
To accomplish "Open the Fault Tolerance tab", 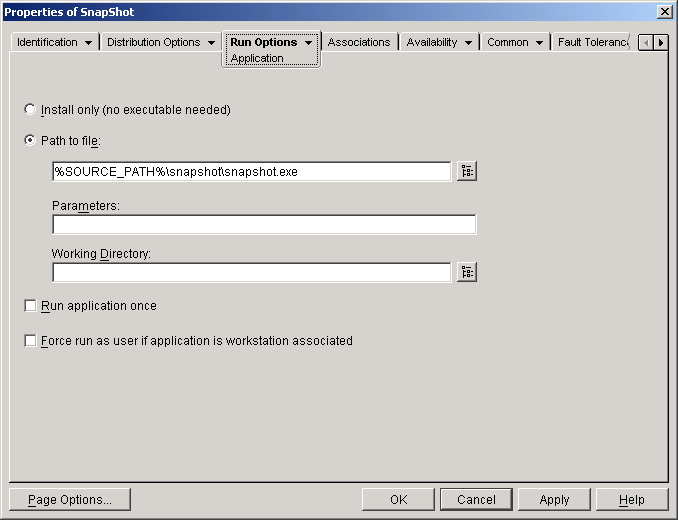I will [x=592, y=42].
